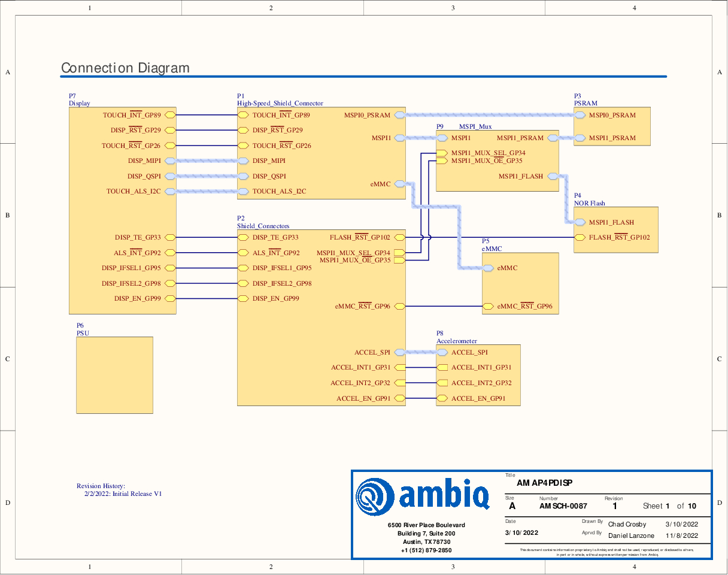
Task: Select the eMMC port on the High-Speed_Shield_Connector block
Action: [x=400, y=184]
